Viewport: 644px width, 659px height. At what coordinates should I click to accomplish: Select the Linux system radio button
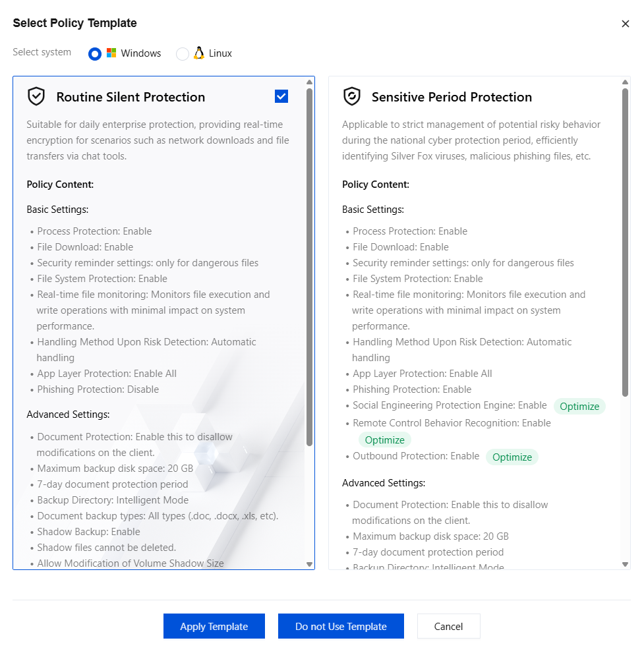point(183,54)
